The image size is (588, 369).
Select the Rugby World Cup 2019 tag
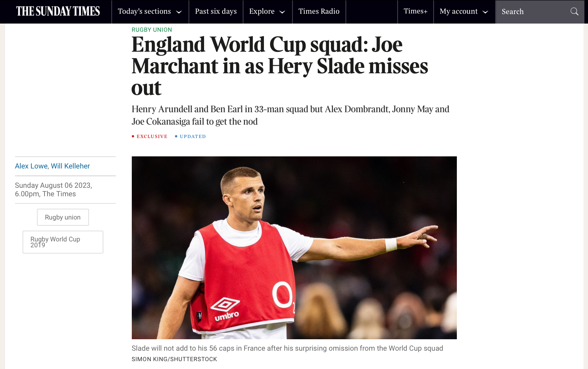(x=63, y=242)
